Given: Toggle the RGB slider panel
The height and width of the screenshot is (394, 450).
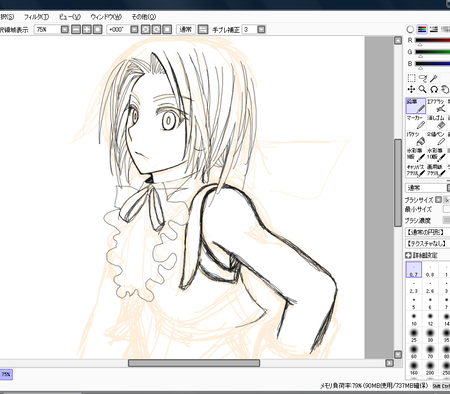Looking at the screenshot, I should pyautogui.click(x=422, y=29).
